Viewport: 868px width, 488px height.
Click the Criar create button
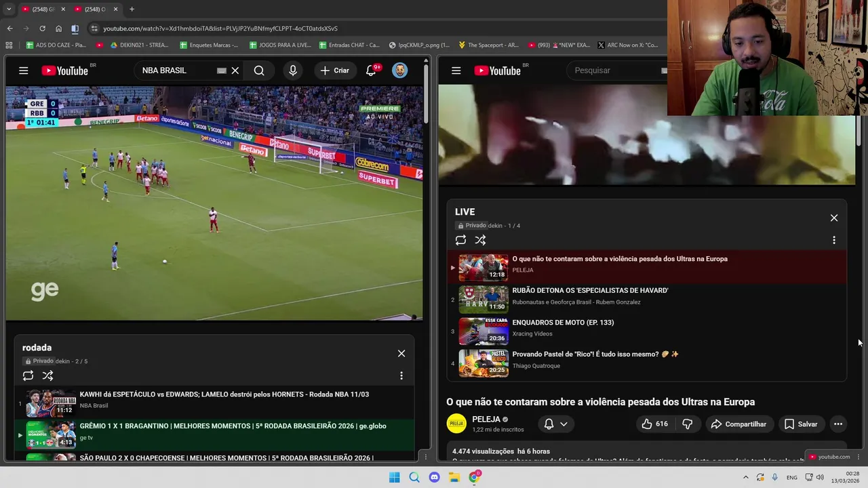pos(335,70)
